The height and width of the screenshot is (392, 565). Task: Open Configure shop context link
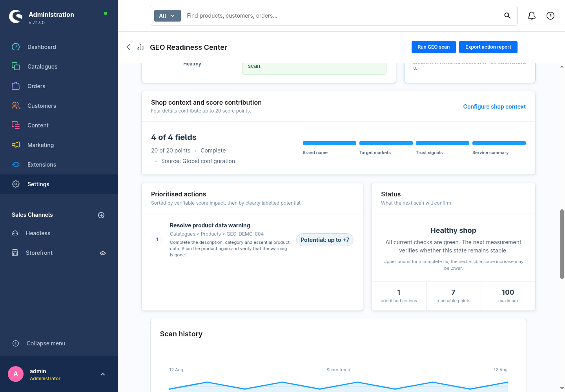click(494, 107)
